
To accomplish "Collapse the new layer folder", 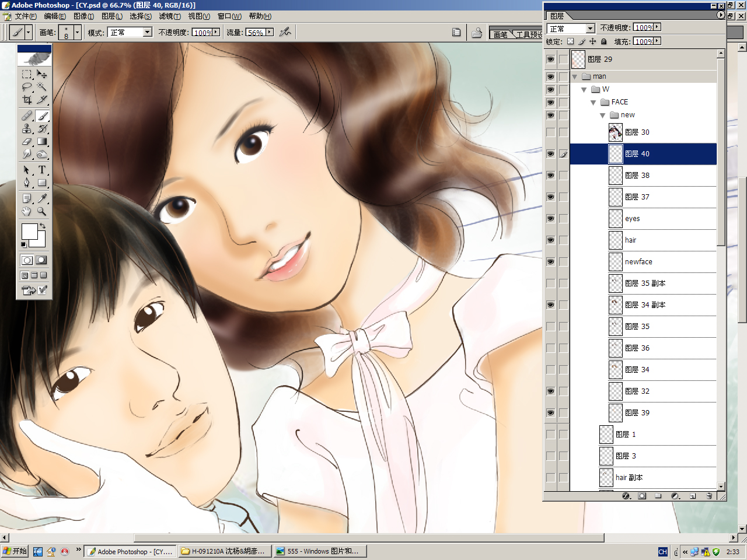I will (603, 115).
